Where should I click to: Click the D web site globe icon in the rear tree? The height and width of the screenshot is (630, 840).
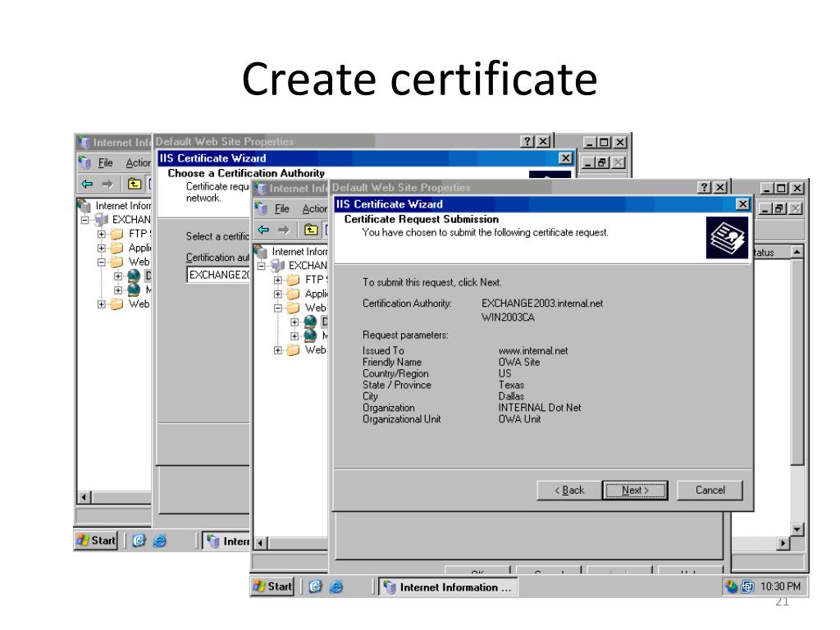point(134,276)
